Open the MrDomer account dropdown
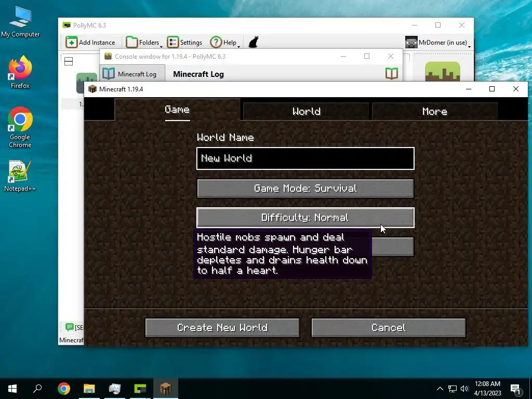This screenshot has height=399, width=532. (438, 43)
